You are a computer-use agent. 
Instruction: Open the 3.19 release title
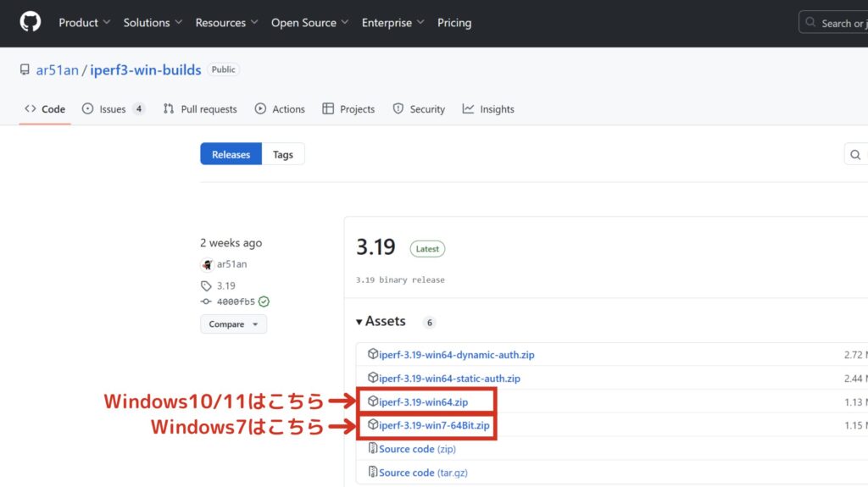(376, 246)
